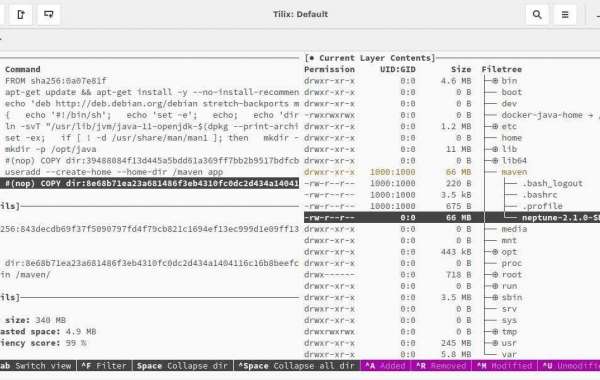Select the dev directory in filetree
This screenshot has width=600, height=380.
509,104
